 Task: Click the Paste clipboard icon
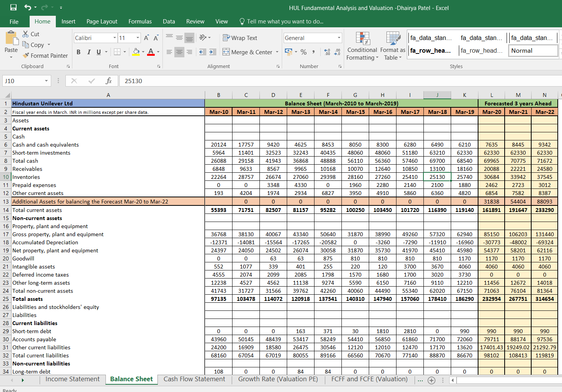coord(11,38)
